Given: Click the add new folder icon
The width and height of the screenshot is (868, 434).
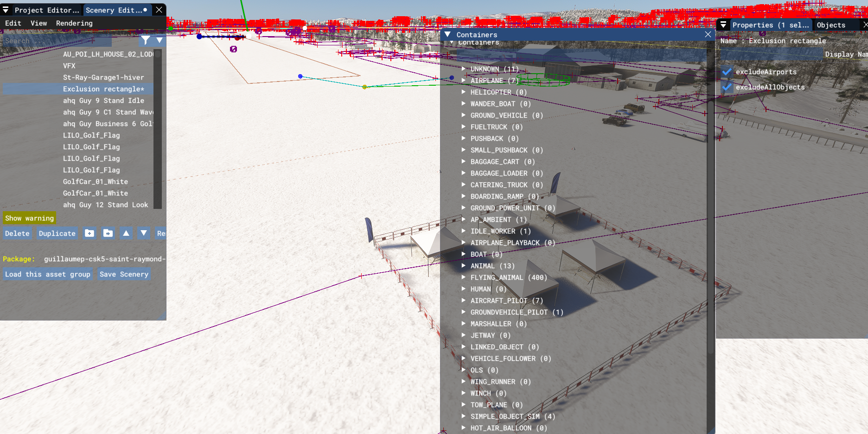Looking at the screenshot, I should 89,233.
